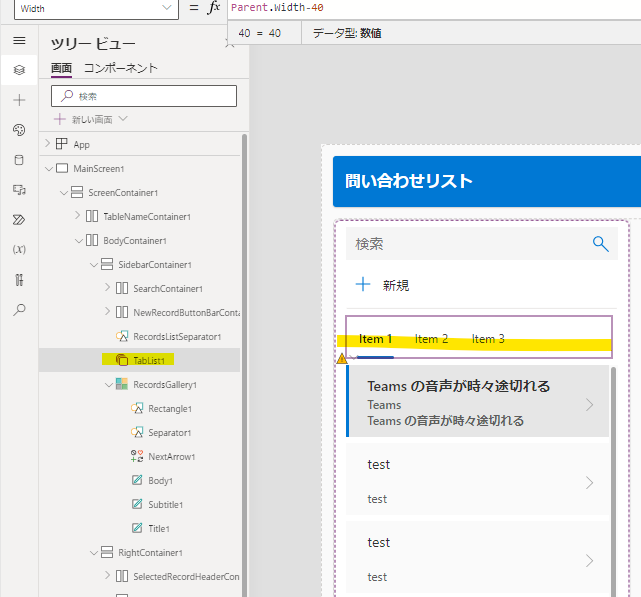Click the Body1 label icon
The width and height of the screenshot is (641, 597).
click(137, 480)
